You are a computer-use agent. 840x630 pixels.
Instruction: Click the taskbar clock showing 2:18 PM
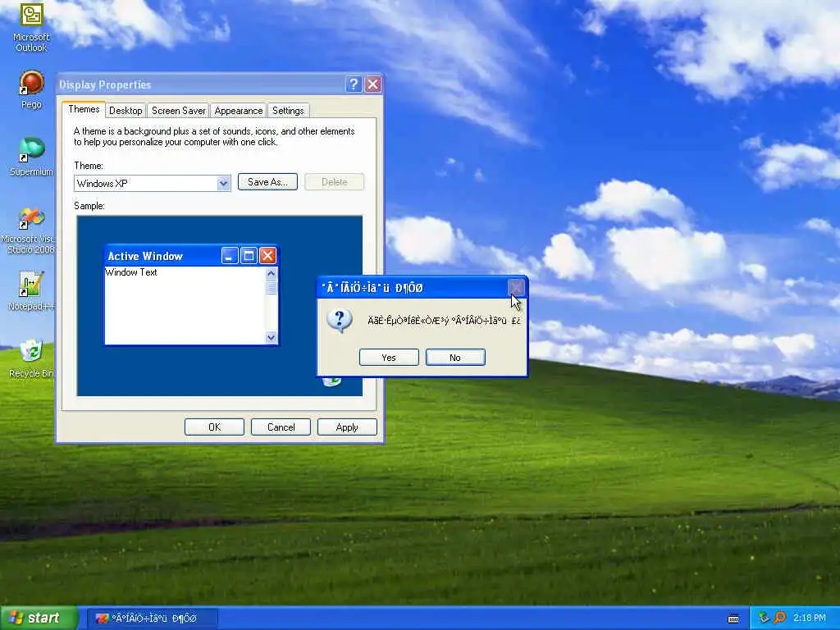810,619
